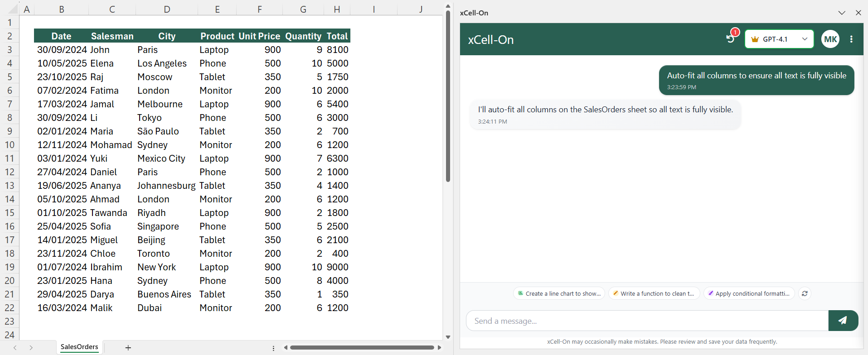
Task: Close the xCell-On pane
Action: click(x=858, y=13)
